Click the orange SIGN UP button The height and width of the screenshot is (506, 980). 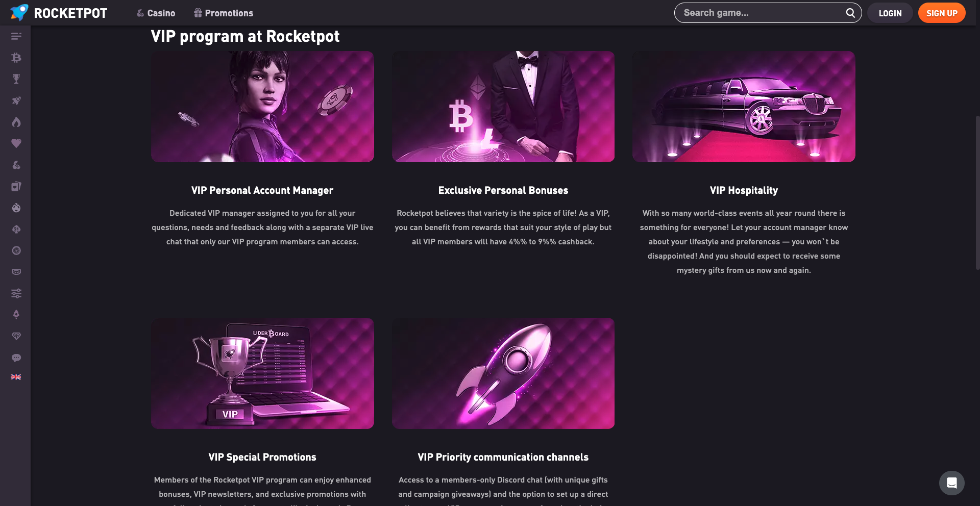(942, 13)
